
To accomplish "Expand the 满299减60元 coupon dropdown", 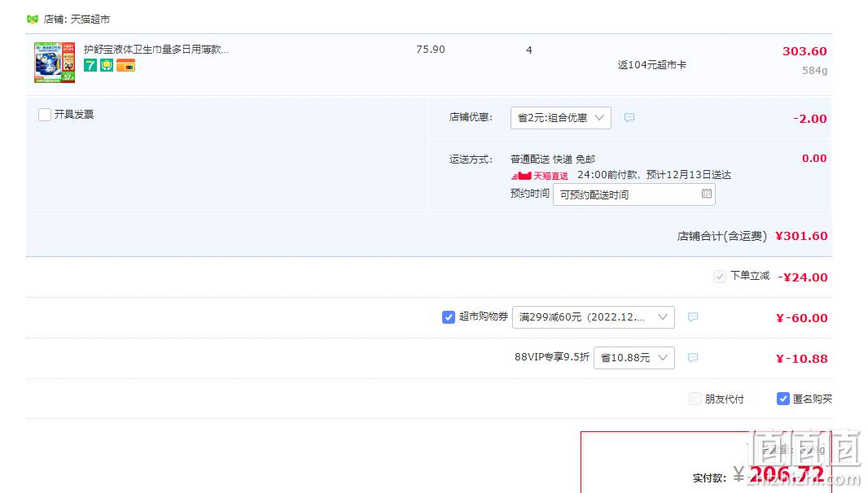I will pos(594,317).
